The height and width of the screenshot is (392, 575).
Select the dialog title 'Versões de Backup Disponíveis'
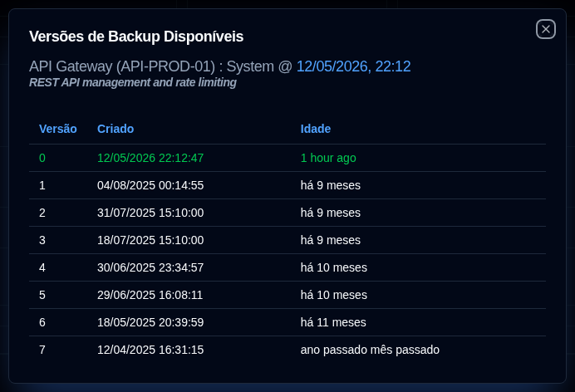pos(136,37)
